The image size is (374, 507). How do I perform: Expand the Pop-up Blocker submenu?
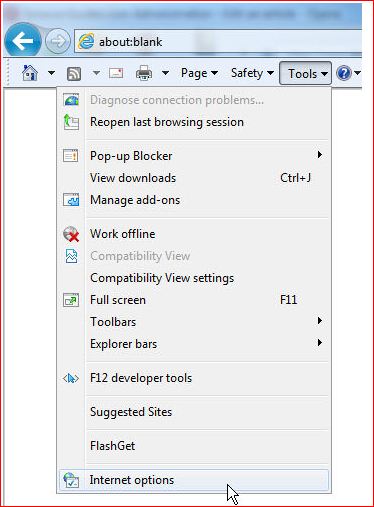(x=194, y=156)
